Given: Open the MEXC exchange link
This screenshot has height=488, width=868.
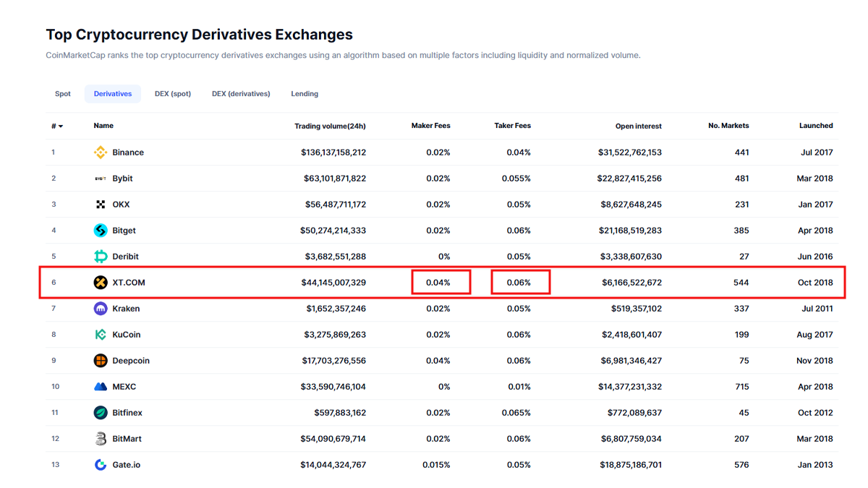Looking at the screenshot, I should click(124, 387).
